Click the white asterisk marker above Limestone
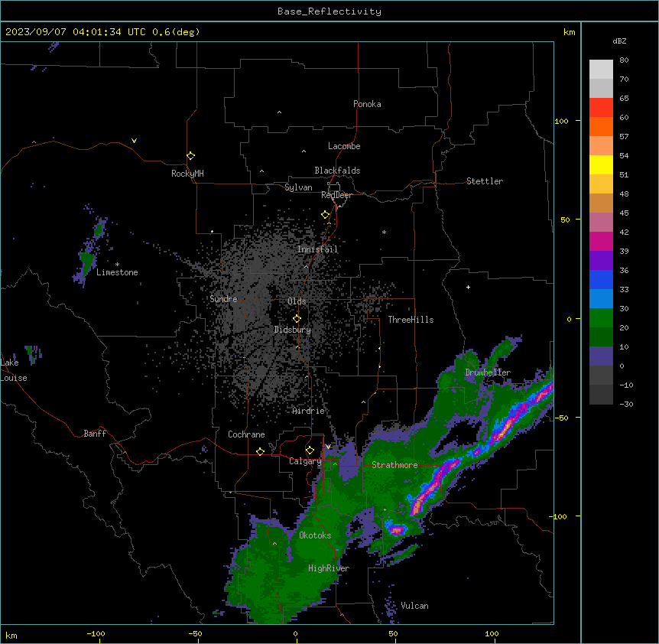This screenshot has width=659, height=644. (x=117, y=265)
